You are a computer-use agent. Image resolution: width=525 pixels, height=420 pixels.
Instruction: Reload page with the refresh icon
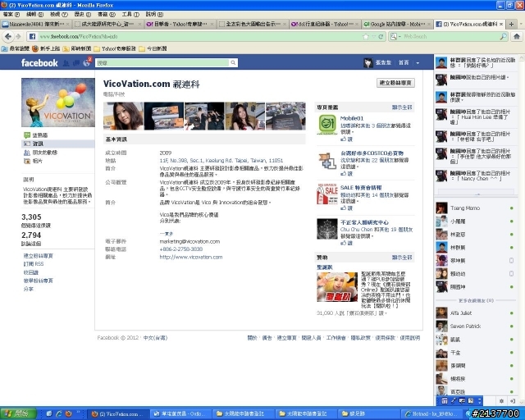pos(381,37)
